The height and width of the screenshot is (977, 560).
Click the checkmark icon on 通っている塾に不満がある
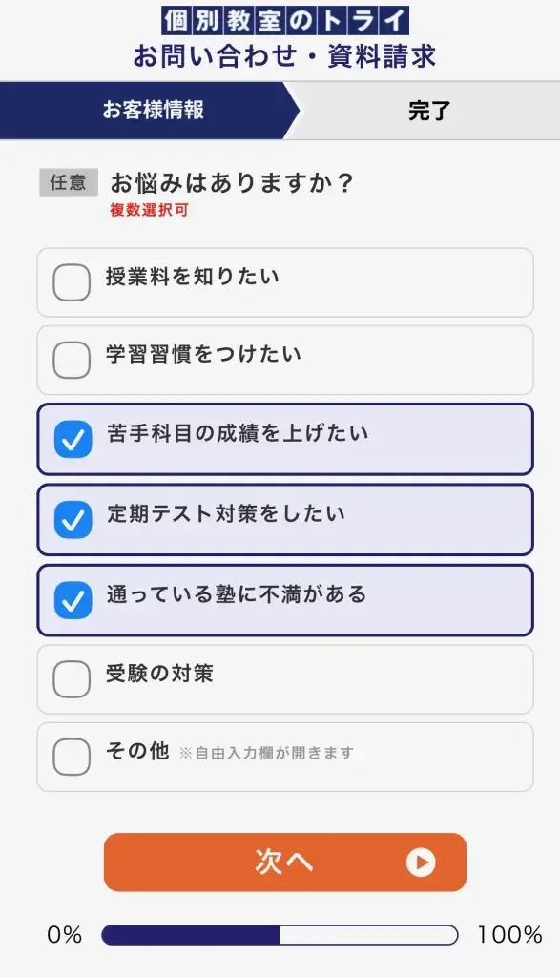click(x=72, y=600)
